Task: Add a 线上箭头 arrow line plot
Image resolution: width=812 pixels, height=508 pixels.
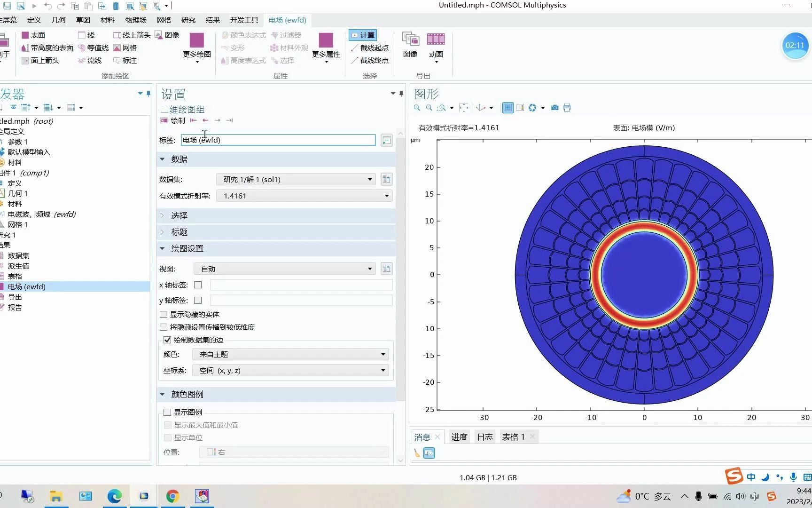Action: (x=132, y=35)
